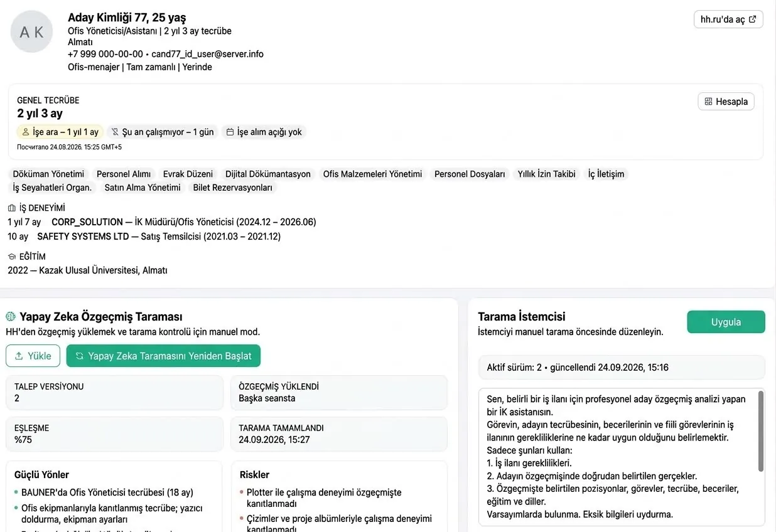
Task: Open candidate profile on hh.ru
Action: point(728,19)
